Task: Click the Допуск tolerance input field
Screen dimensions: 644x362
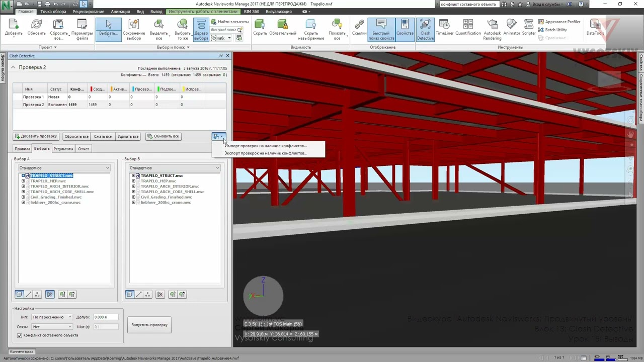Action: click(x=106, y=317)
